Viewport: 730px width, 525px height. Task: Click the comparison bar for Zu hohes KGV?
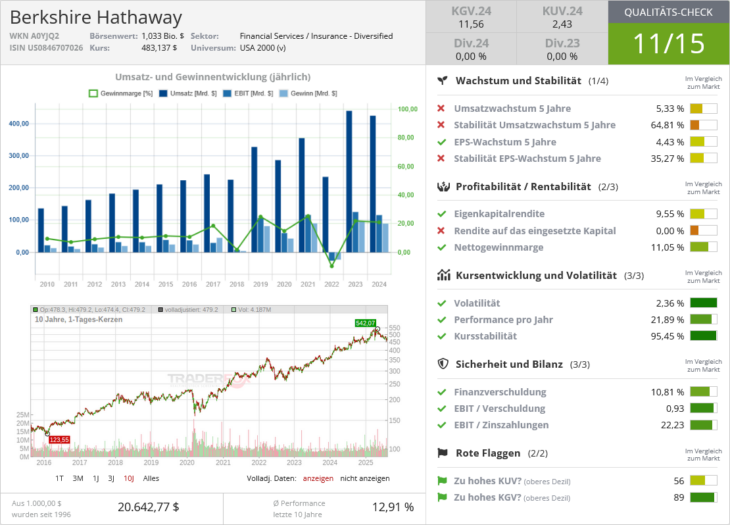click(703, 497)
